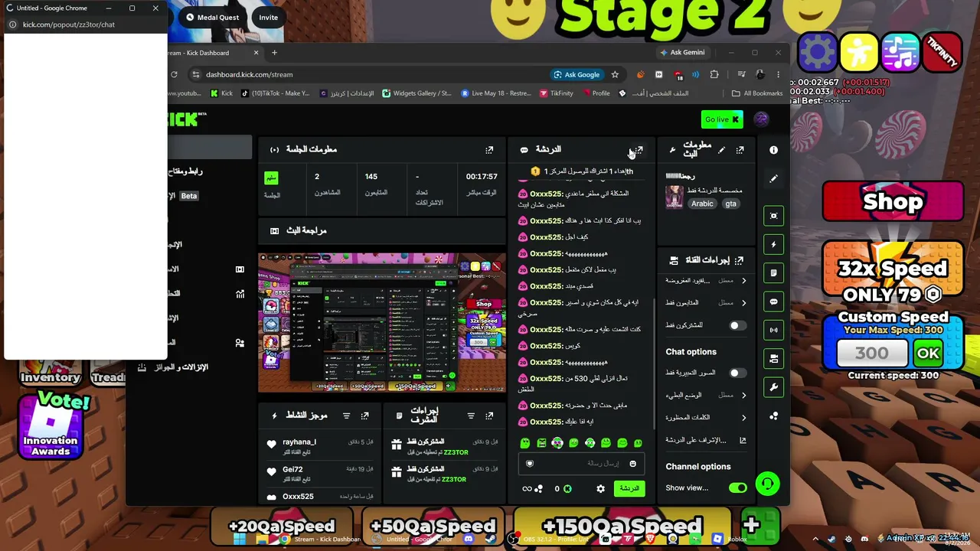The width and height of the screenshot is (980, 551).
Task: Click the custom speed 300 input field
Action: [x=872, y=354]
